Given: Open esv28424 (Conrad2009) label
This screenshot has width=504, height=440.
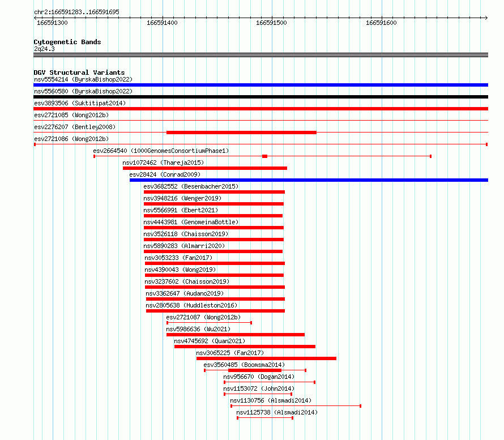Looking at the screenshot, I should pyautogui.click(x=165, y=174).
